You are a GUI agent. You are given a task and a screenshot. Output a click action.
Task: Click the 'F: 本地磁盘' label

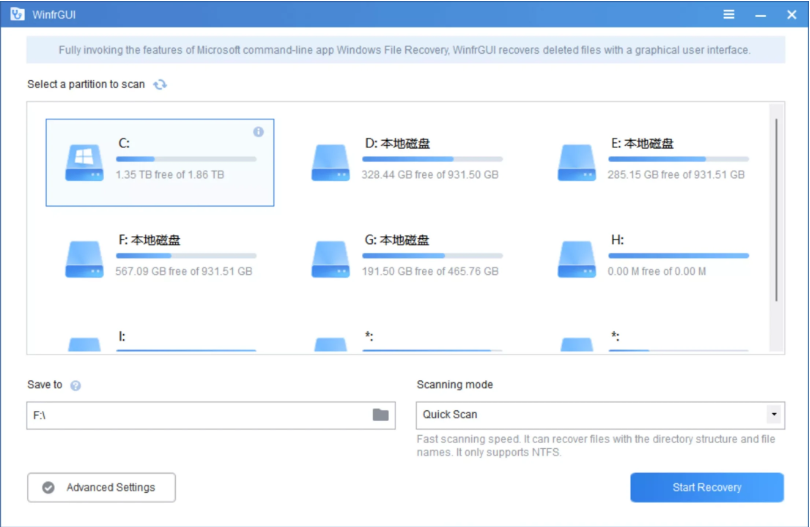149,240
